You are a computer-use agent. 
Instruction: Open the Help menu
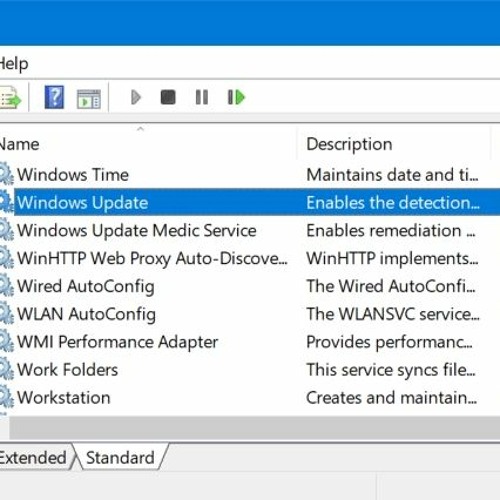point(14,64)
